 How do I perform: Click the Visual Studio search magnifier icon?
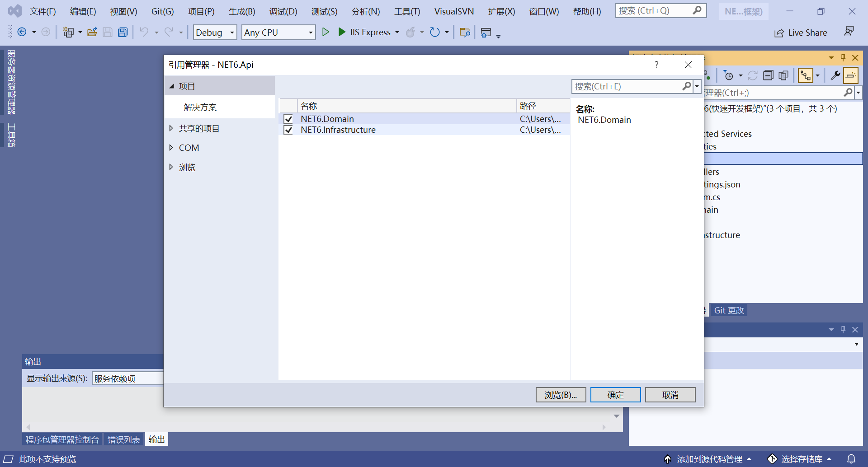698,10
